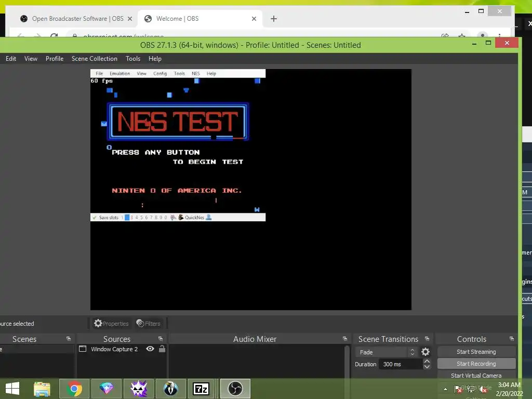Click the network tray icon
This screenshot has width=532, height=399.
[x=471, y=389]
